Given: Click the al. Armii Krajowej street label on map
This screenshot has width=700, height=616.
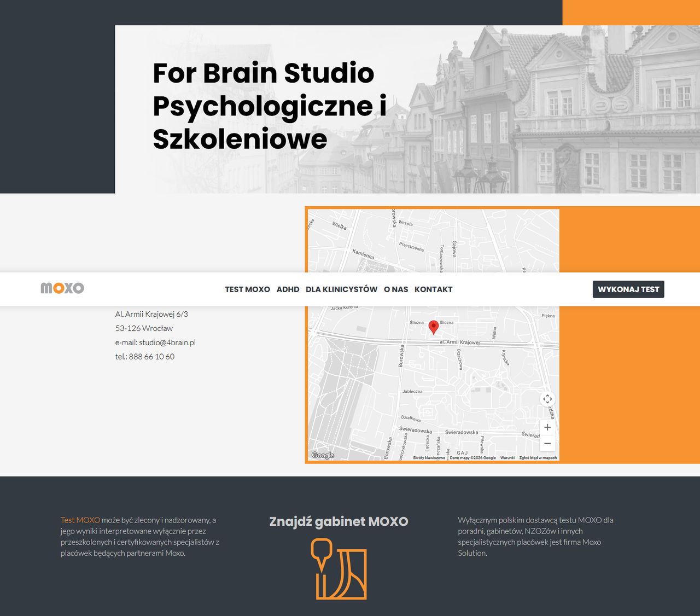Looking at the screenshot, I should point(459,342).
